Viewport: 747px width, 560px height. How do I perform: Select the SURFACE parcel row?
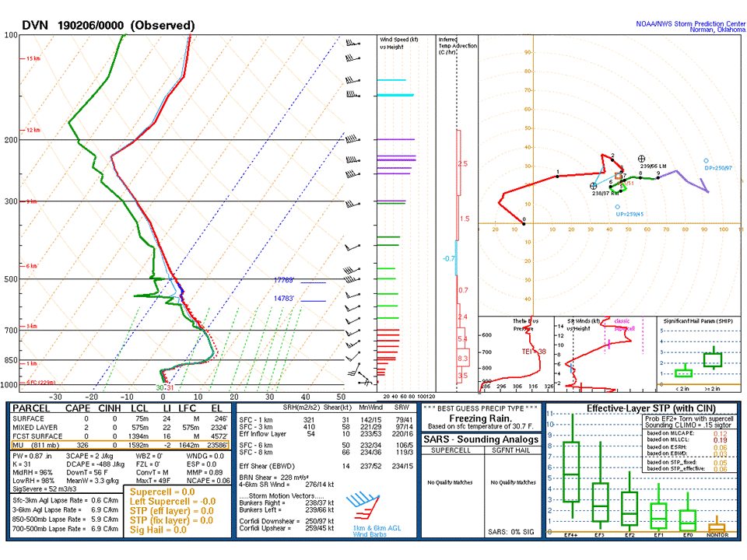click(x=120, y=418)
